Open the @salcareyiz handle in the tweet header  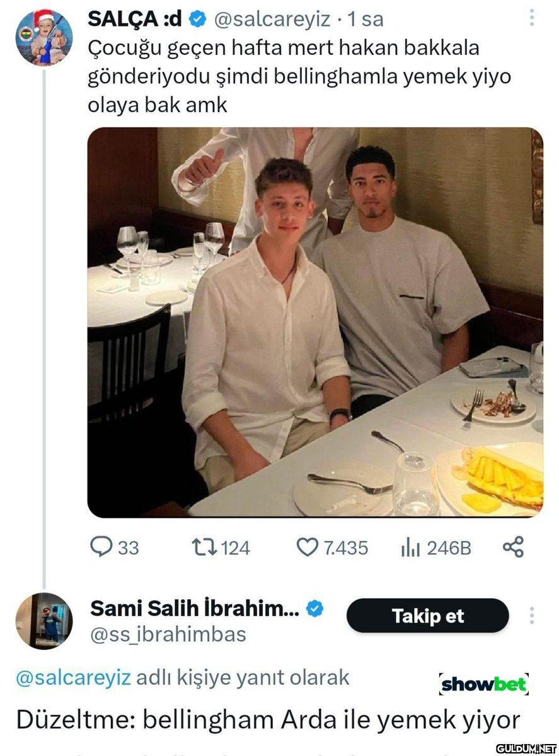272,20
